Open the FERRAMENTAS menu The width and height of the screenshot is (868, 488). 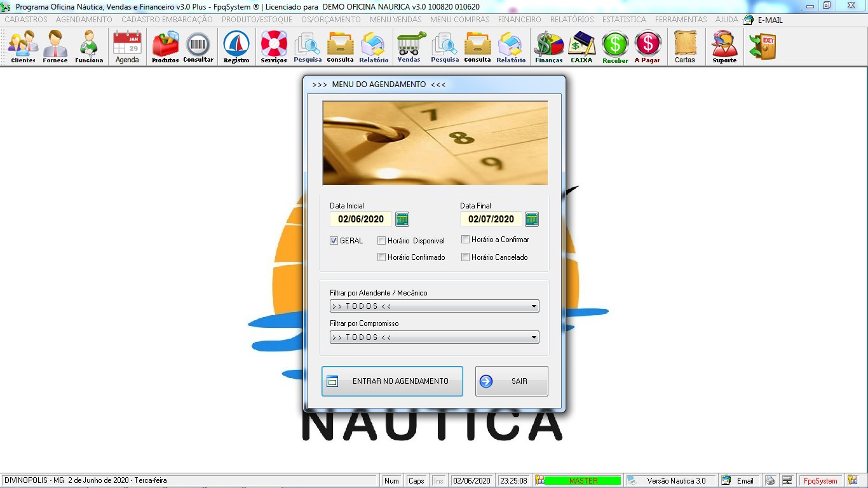pos(681,20)
